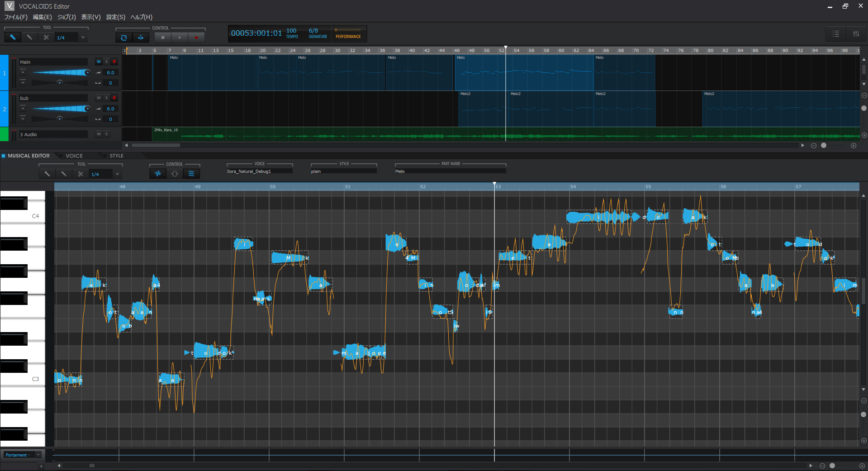Toggle pitch curve waveform display in editor

pos(158,174)
